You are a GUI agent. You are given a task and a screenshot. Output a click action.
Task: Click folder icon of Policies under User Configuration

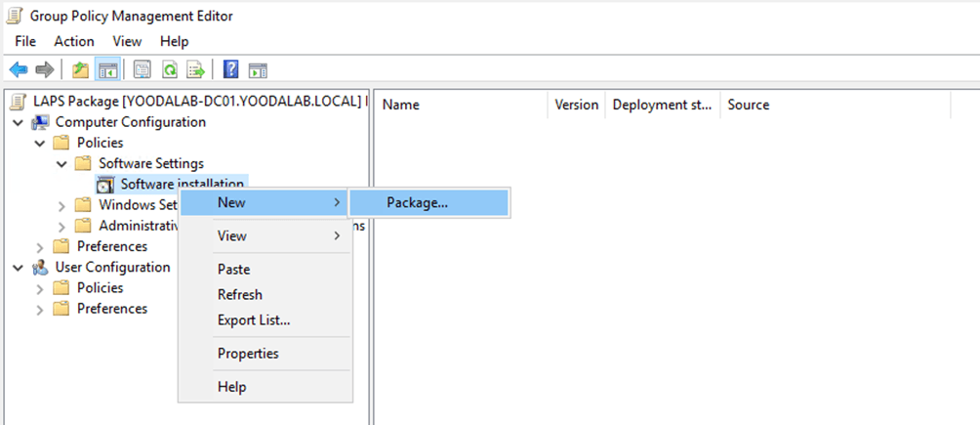[61, 288]
